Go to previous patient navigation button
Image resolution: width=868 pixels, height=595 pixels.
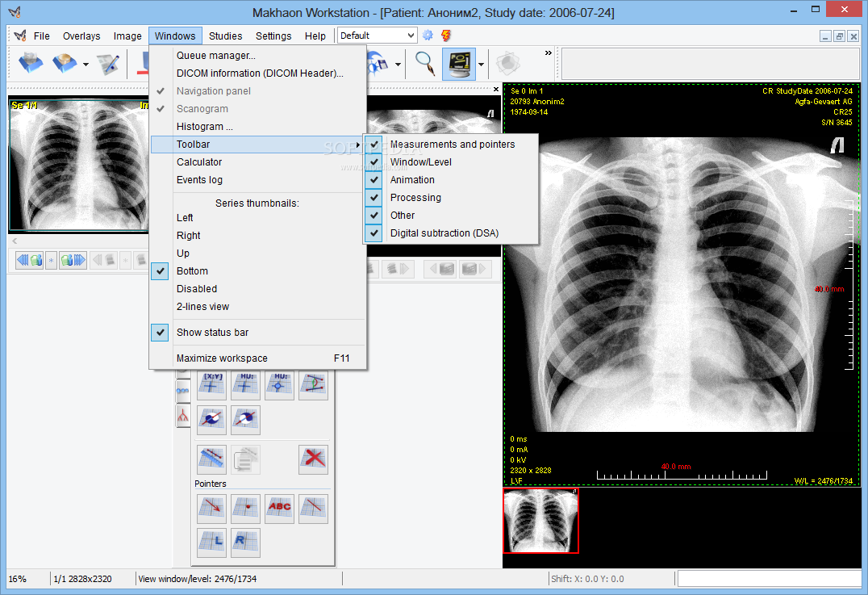[x=29, y=260]
